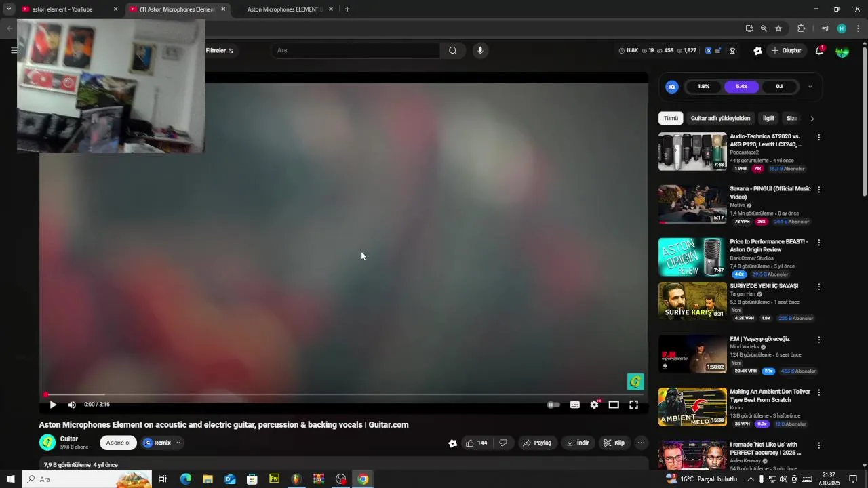Open options for Aston Origin Review video

tap(818, 243)
